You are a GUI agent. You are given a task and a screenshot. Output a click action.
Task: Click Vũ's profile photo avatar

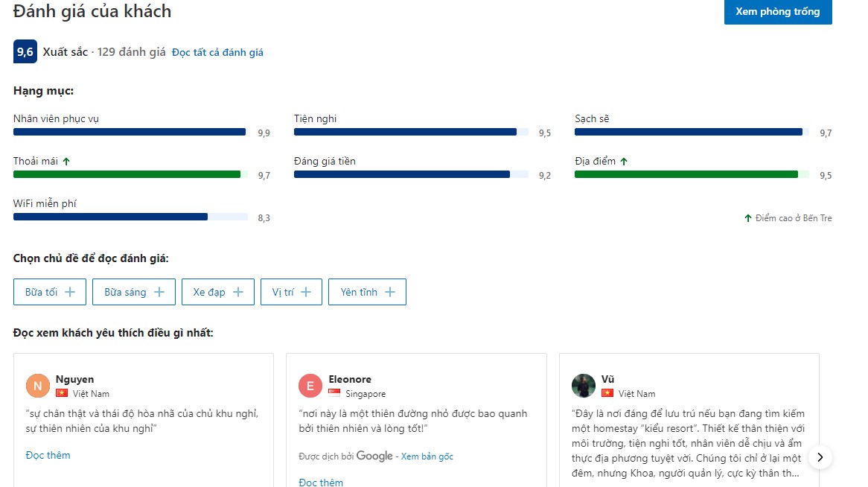(584, 386)
